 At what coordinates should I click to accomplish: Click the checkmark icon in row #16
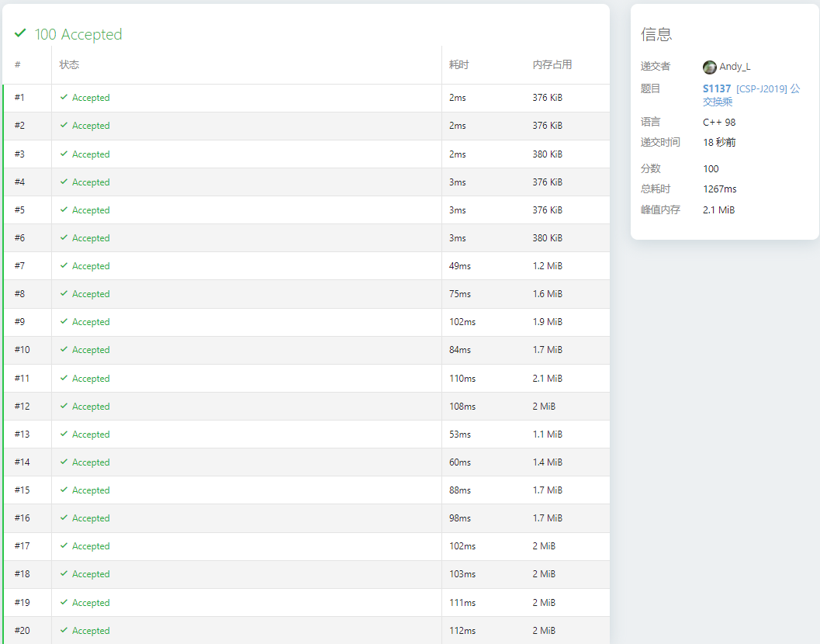point(64,518)
